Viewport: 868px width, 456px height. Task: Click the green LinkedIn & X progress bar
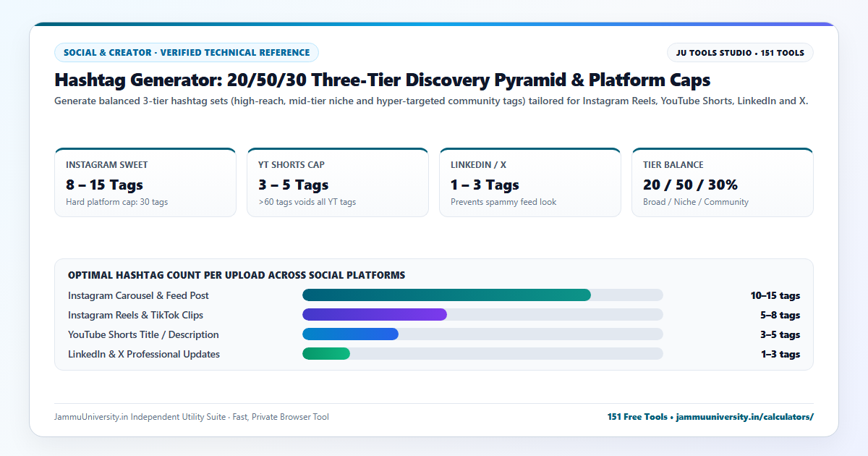[x=326, y=354]
